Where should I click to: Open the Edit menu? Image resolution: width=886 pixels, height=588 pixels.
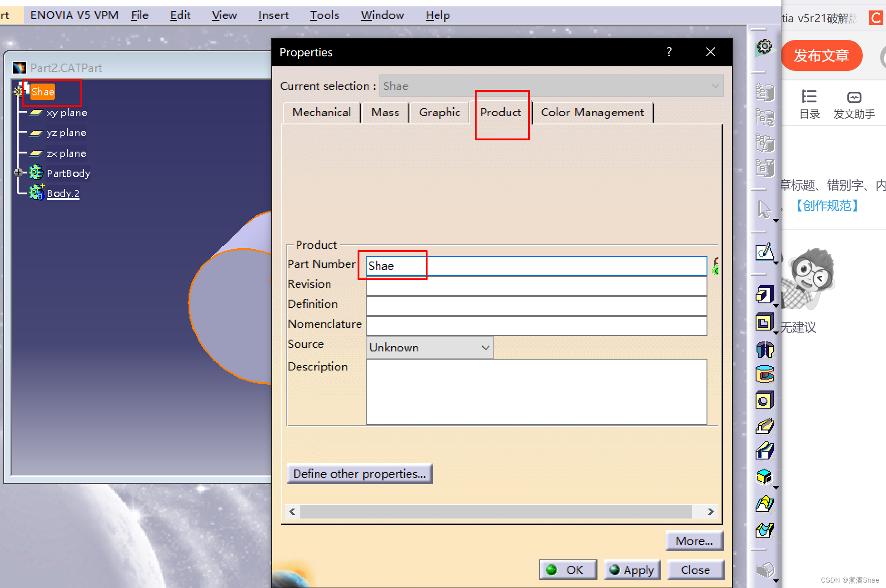180,15
